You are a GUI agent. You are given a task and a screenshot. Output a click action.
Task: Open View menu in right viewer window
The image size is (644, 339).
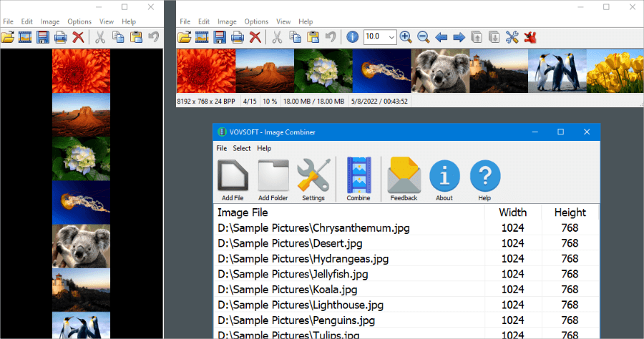click(x=283, y=21)
